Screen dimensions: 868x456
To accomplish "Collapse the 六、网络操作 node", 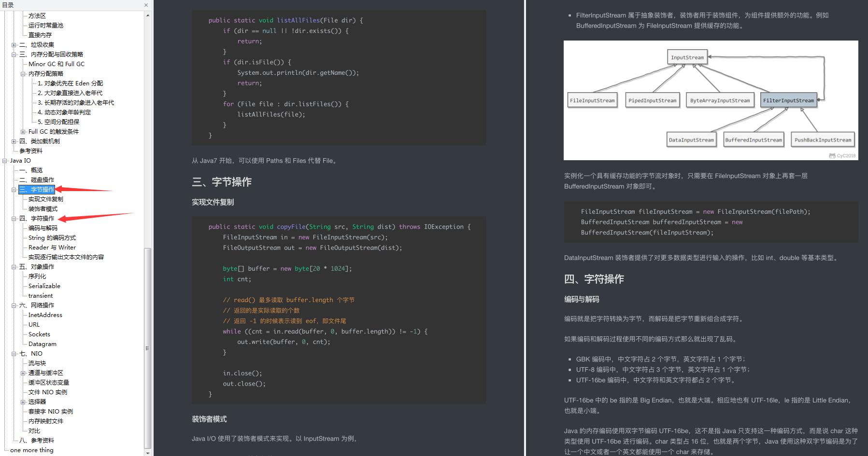I will (14, 305).
